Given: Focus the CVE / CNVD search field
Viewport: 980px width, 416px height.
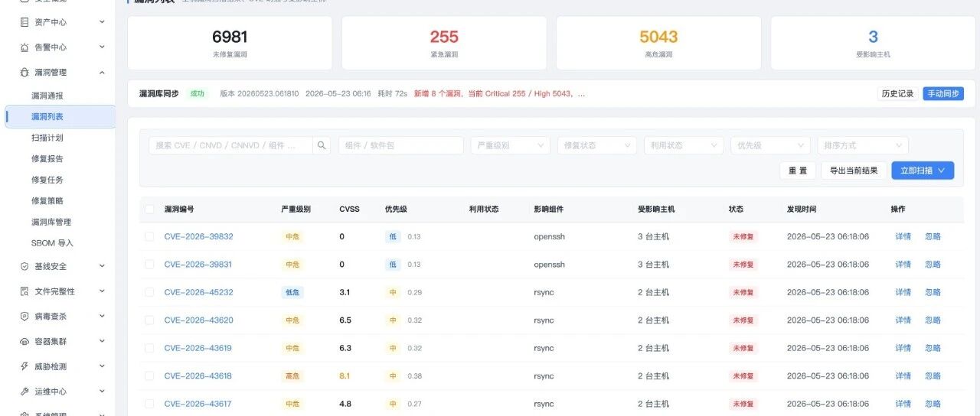Looking at the screenshot, I should tap(230, 145).
